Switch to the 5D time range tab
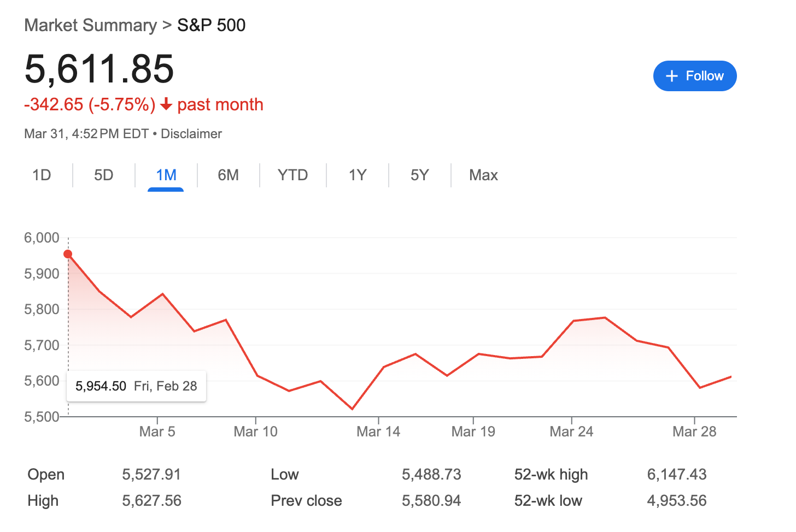The height and width of the screenshot is (532, 796). pos(104,175)
